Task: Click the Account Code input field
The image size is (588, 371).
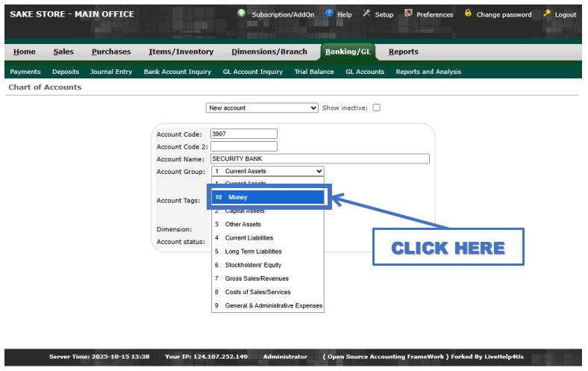Action: tap(244, 134)
